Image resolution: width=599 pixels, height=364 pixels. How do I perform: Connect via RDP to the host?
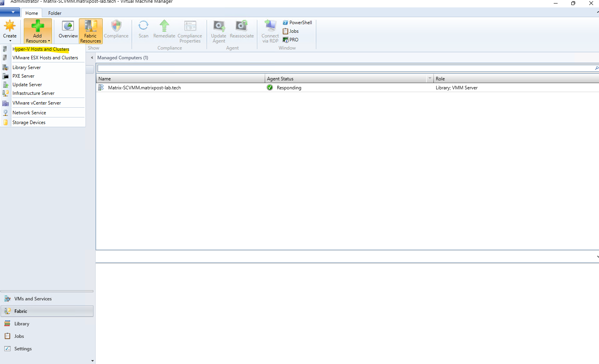270,31
